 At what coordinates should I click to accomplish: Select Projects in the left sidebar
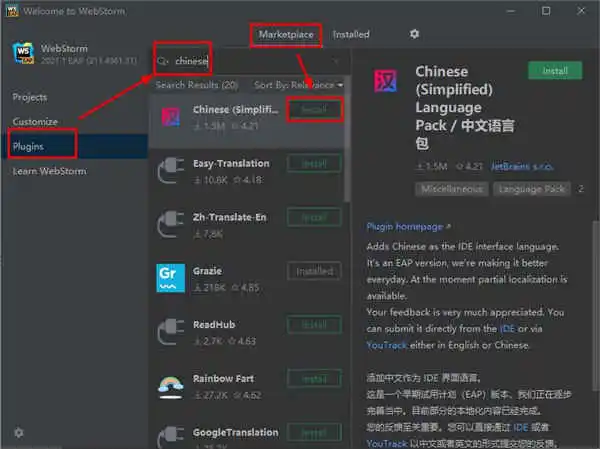coord(32,97)
